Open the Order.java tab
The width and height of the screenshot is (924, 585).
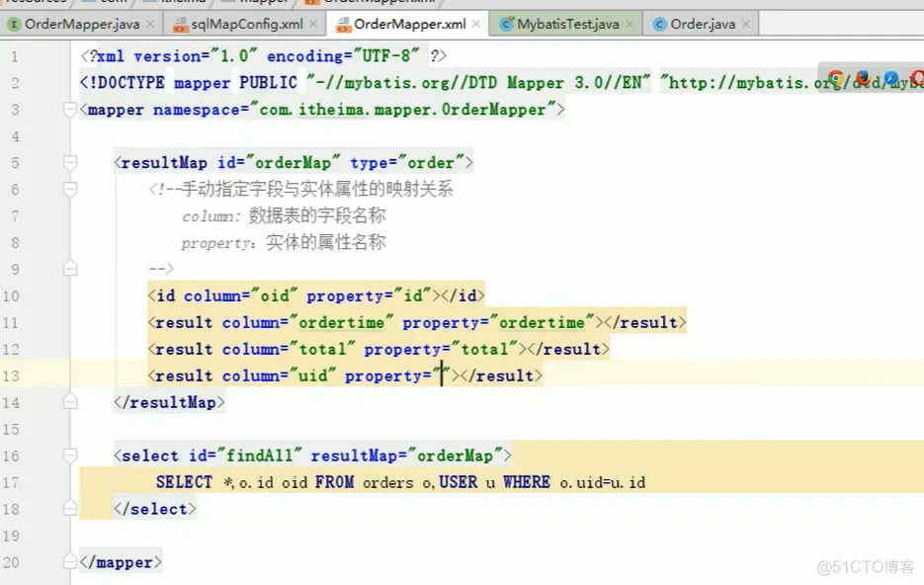click(703, 24)
